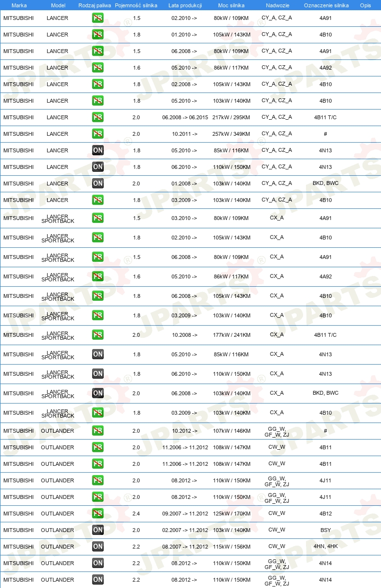Click the 01.2008 -> production date cell
Screen dimensions: 381x588
point(184,184)
